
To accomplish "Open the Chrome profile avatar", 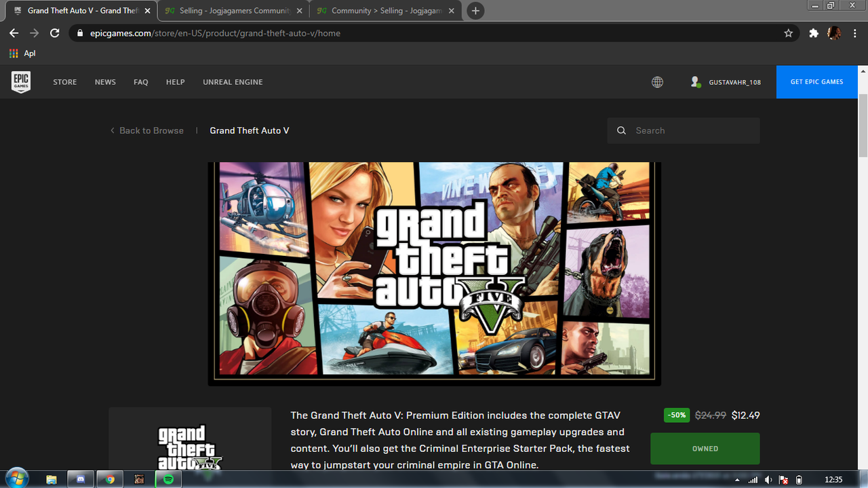I will pyautogui.click(x=834, y=33).
